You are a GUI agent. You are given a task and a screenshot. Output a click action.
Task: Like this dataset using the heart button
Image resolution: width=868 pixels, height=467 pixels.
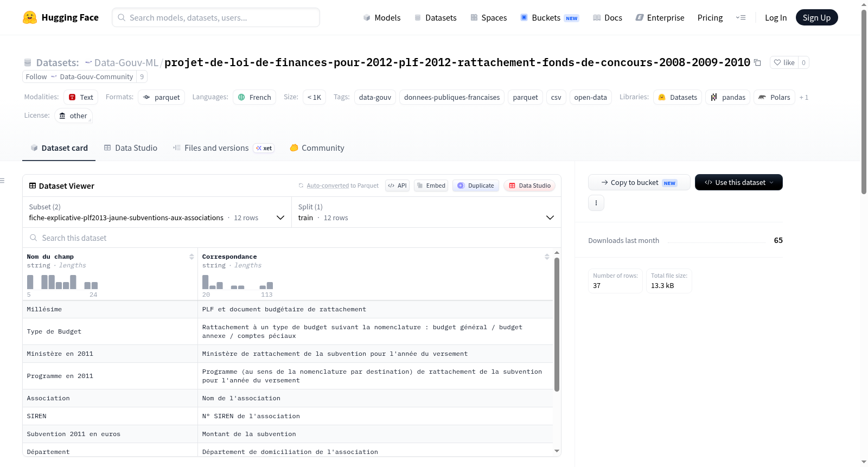point(784,62)
